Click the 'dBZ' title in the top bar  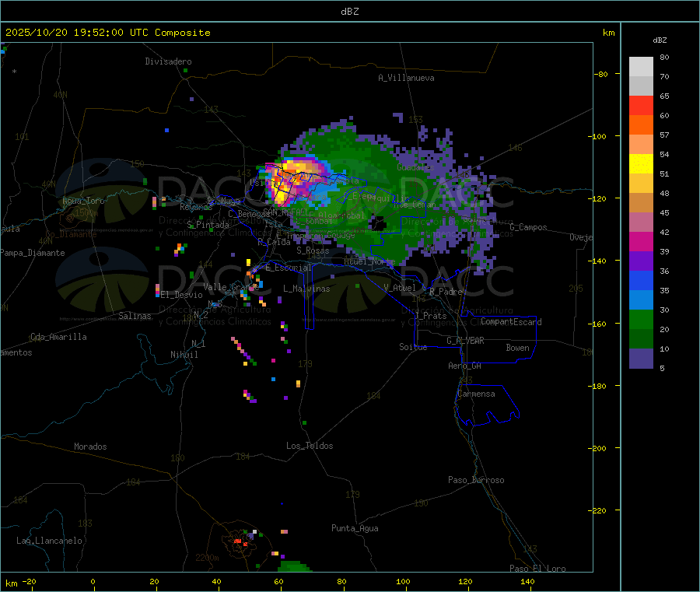pyautogui.click(x=349, y=12)
